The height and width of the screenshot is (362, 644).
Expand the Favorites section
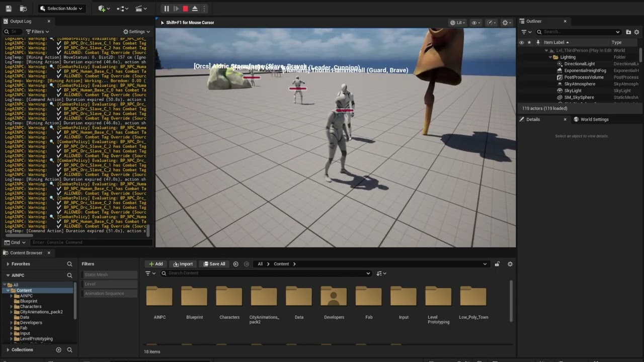8,264
